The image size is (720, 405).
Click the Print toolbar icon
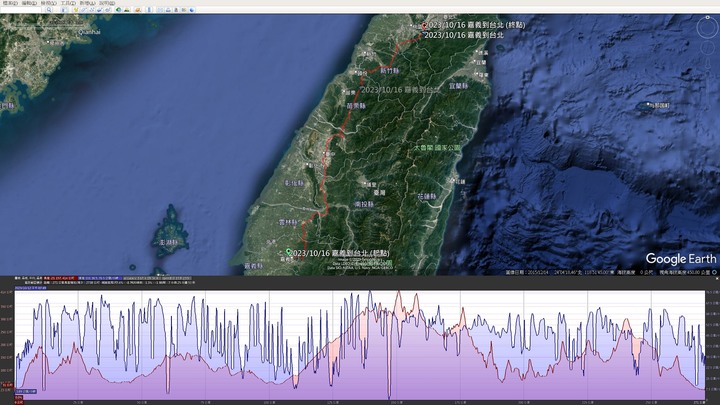[168, 10]
